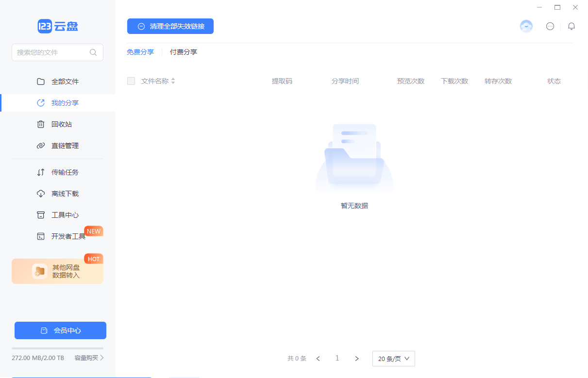Open 工具中心 toolbox icon
Viewport: 588px width, 378px height.
tap(41, 215)
